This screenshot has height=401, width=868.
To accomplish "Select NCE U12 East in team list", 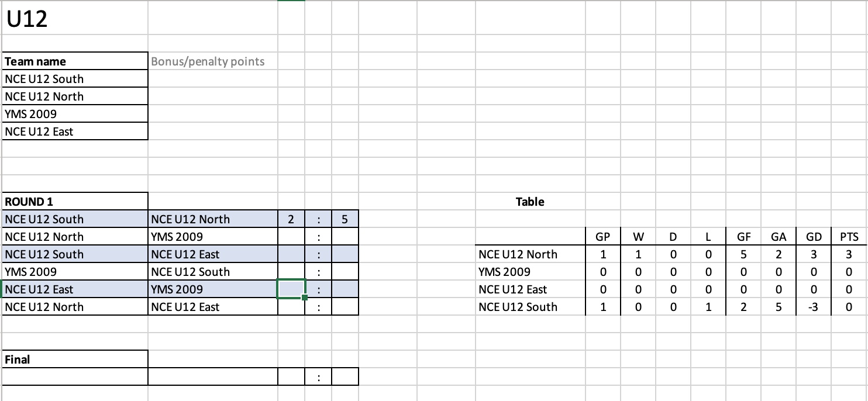I will click(x=75, y=132).
